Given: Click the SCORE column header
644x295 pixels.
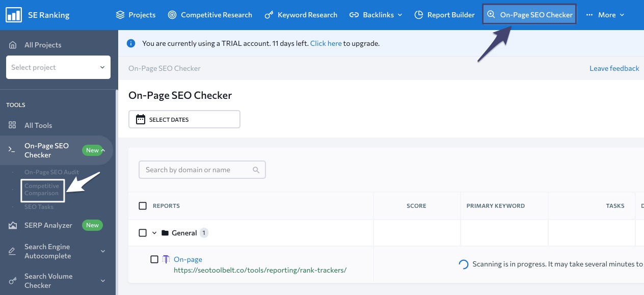Looking at the screenshot, I should tap(416, 206).
